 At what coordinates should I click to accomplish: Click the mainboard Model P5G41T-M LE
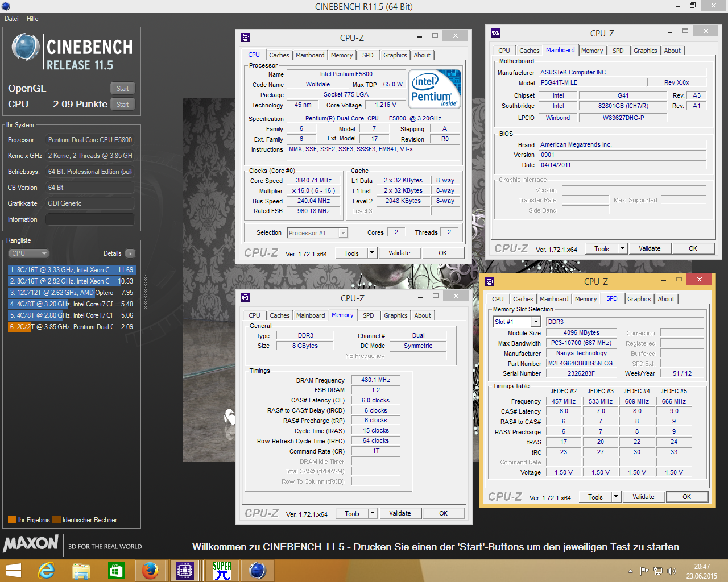(591, 82)
